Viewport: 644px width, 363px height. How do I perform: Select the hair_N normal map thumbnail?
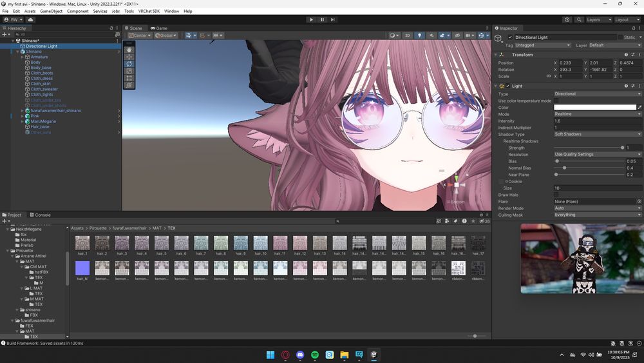click(82, 268)
